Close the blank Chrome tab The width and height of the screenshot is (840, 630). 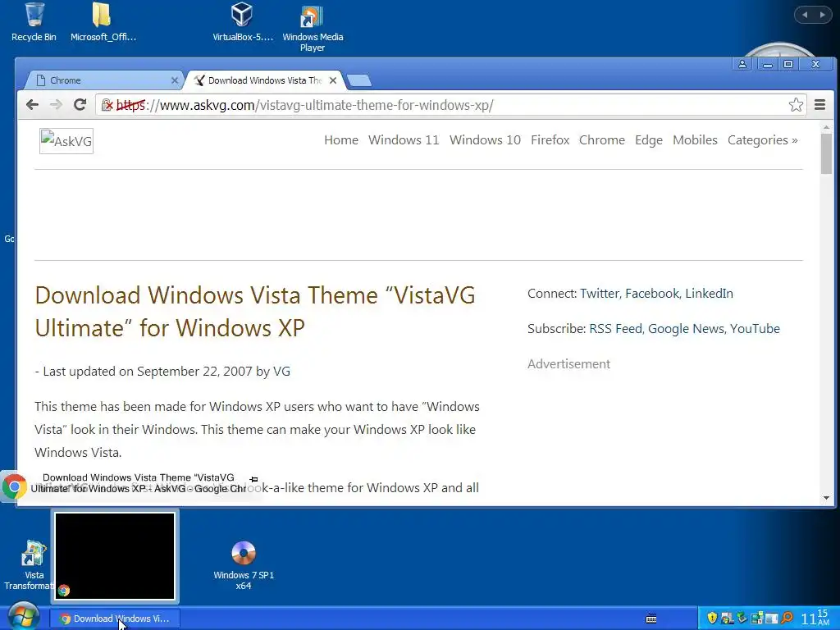click(174, 80)
